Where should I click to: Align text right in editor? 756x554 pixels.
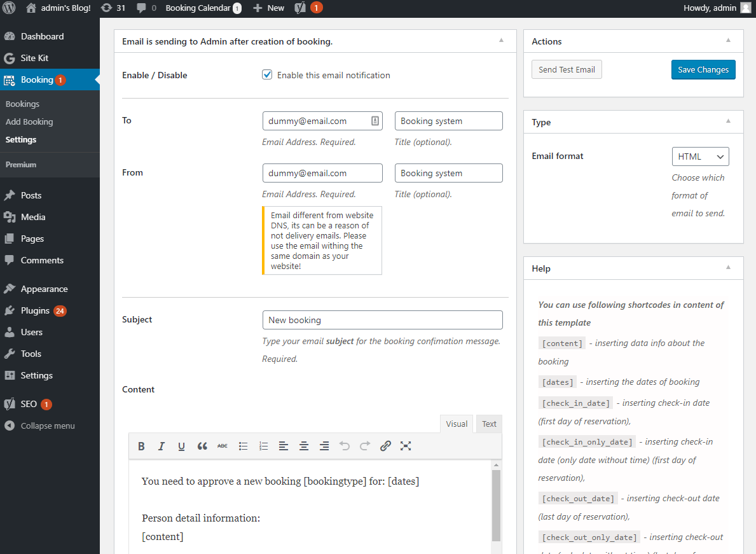(324, 446)
